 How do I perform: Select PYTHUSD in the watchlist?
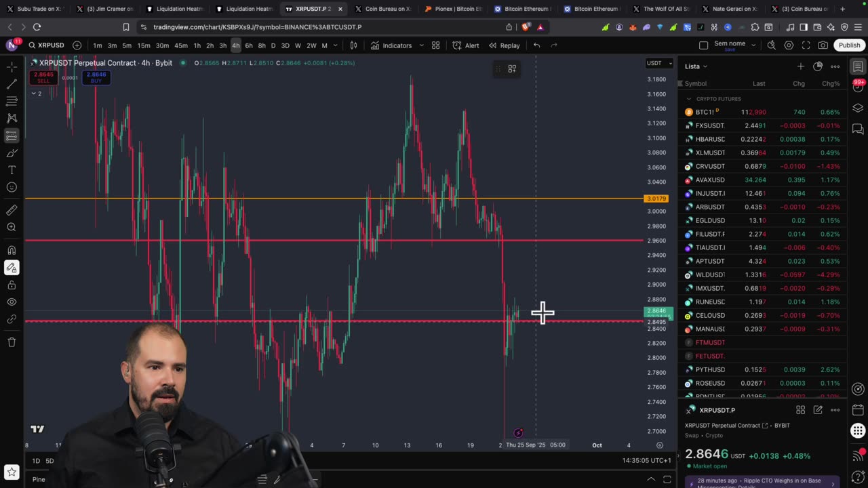tap(762, 369)
